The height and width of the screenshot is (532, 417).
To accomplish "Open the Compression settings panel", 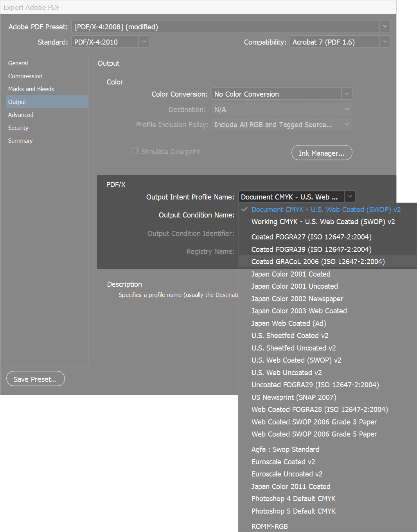I will [25, 76].
